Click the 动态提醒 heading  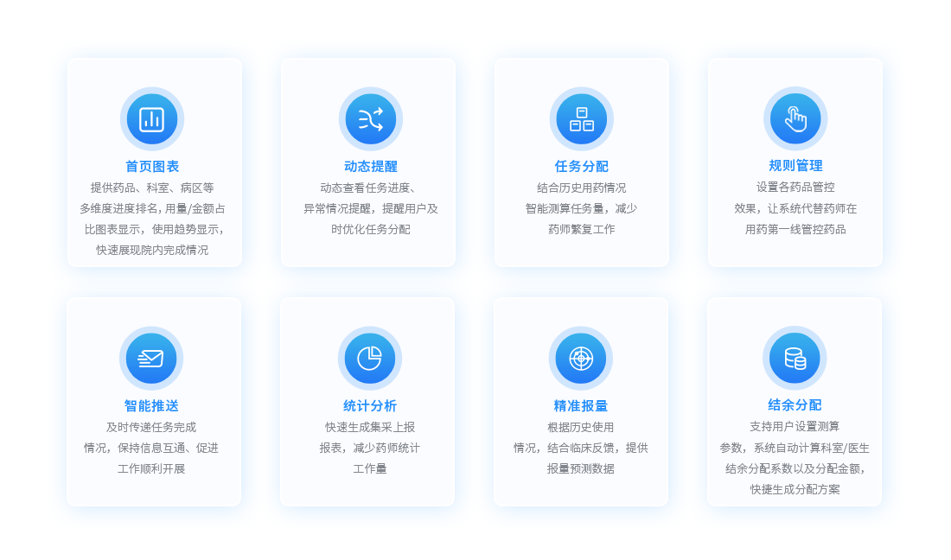(x=371, y=167)
